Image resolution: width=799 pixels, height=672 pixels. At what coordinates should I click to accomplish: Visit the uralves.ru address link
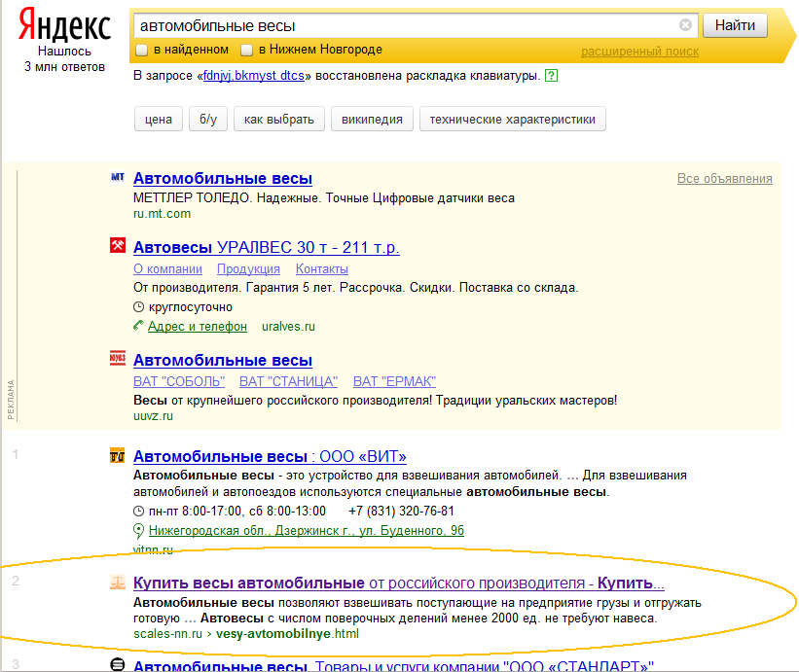click(x=288, y=327)
